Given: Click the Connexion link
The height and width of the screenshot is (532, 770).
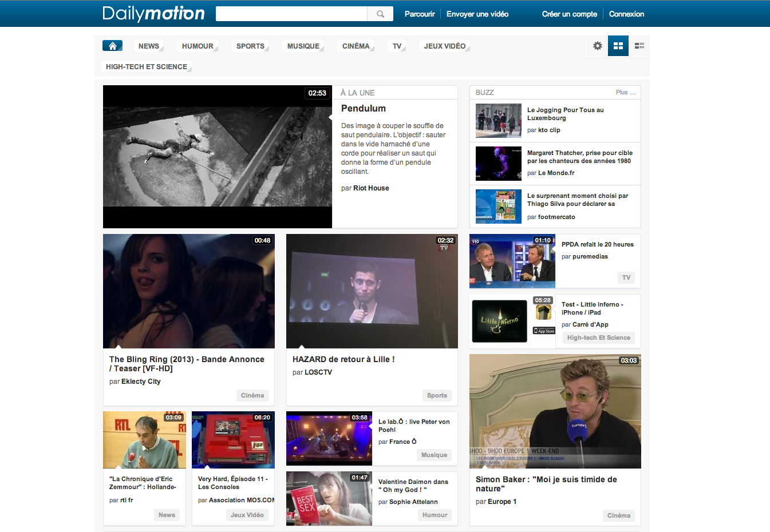Looking at the screenshot, I should pos(626,14).
